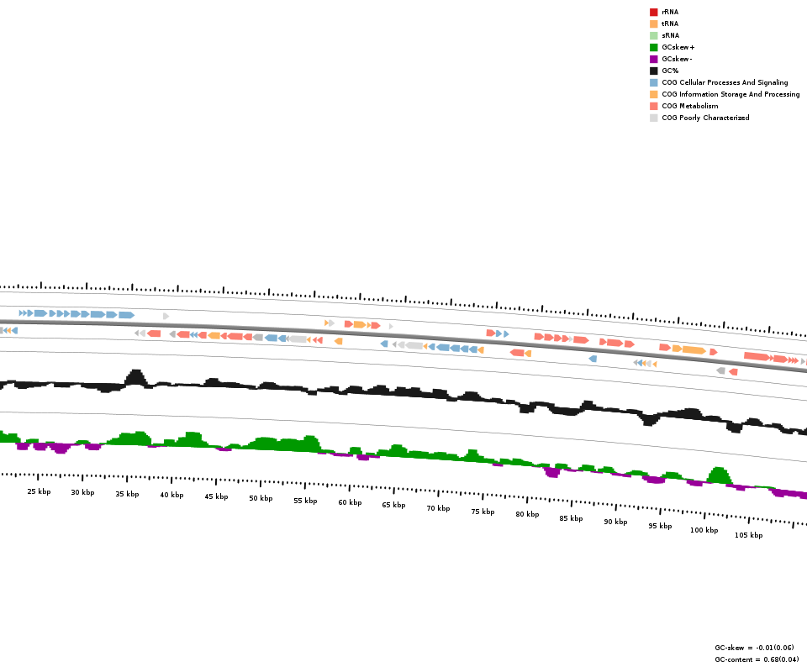Click the 60 kbp scale label
The height and width of the screenshot is (672, 807).
(350, 502)
